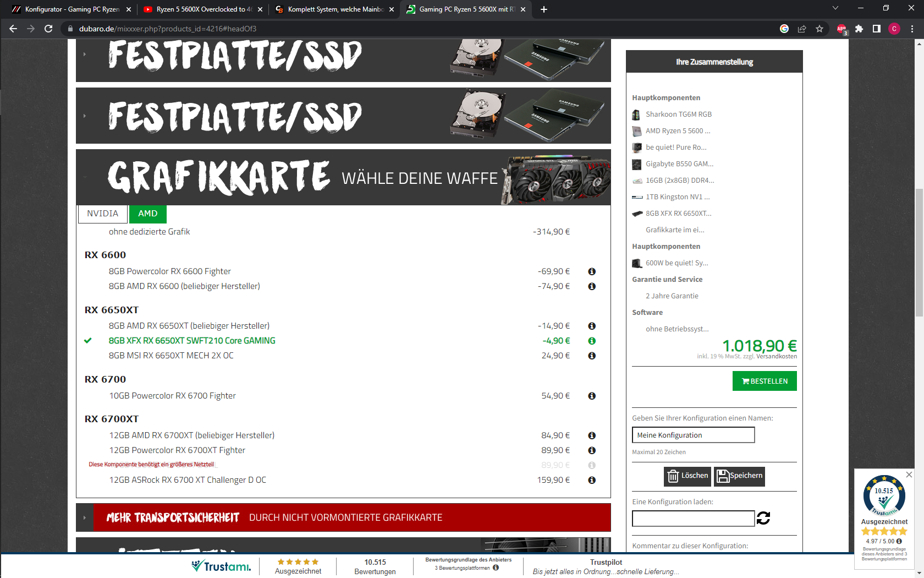The height and width of the screenshot is (578, 924).
Task: Show info for 8GB Powercolor RX 6600 Fighter
Action: click(592, 271)
